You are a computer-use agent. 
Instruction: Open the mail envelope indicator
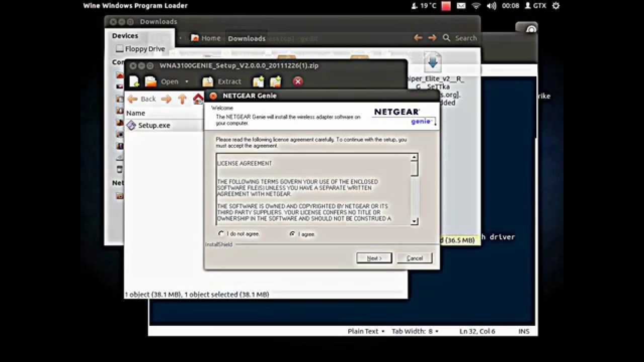pyautogui.click(x=461, y=6)
